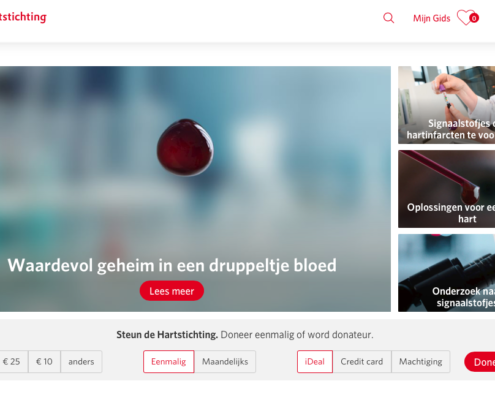Open the Onderzoek naar signaalstofjes tile
This screenshot has width=495, height=400.
(447, 273)
